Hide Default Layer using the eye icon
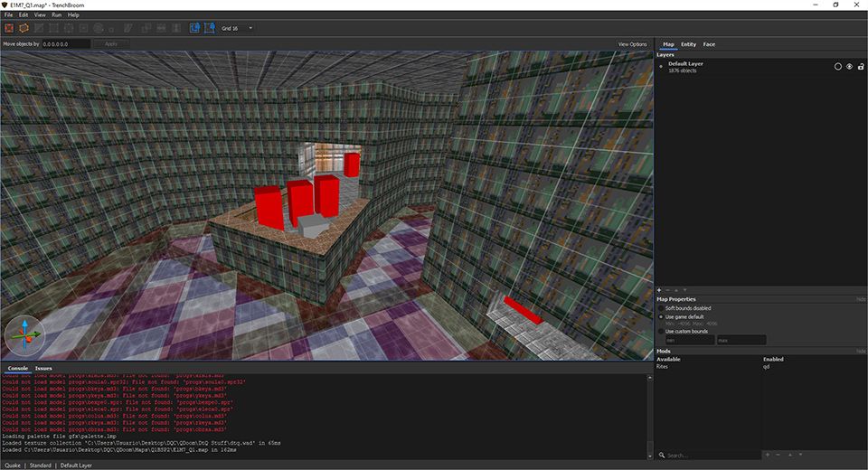The image size is (868, 470). click(849, 66)
